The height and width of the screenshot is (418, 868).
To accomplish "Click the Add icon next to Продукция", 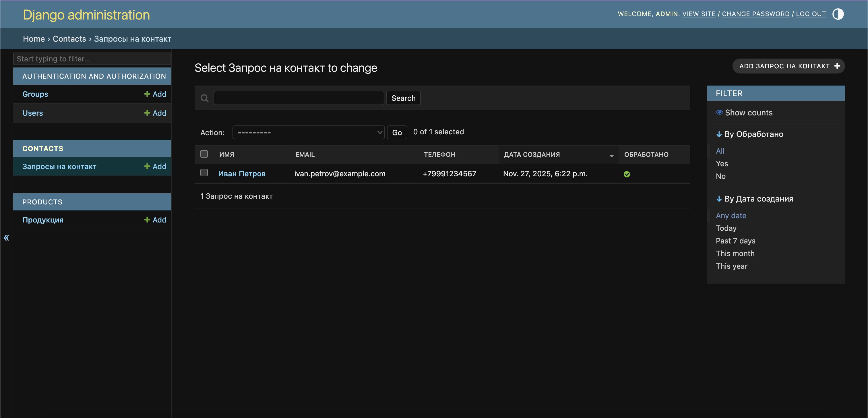I will tap(147, 219).
